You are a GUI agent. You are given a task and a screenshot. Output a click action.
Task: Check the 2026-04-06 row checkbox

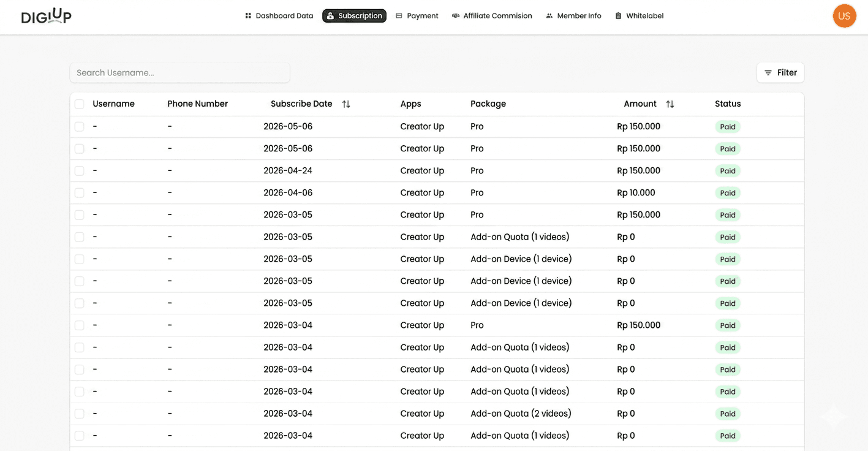(80, 193)
